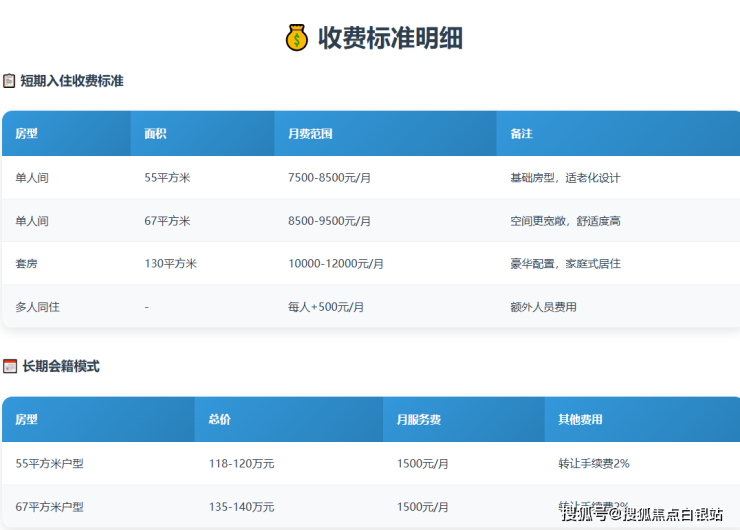Screen dimensions: 740x530
Task: Click the money bag icon beside the title
Action: point(296,38)
